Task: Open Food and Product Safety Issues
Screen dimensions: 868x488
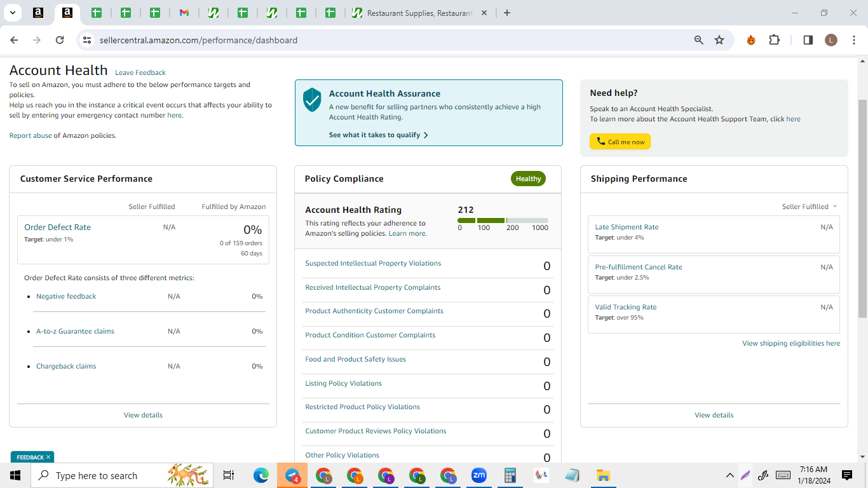Action: click(355, 359)
